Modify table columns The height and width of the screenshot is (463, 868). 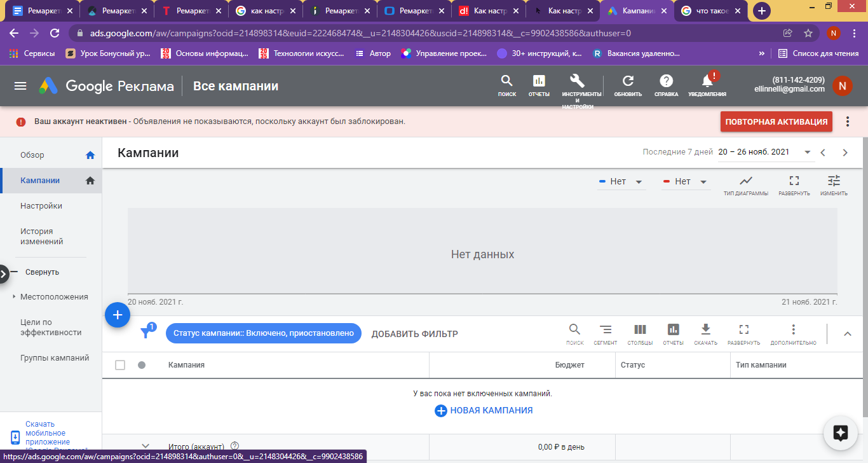pos(640,334)
